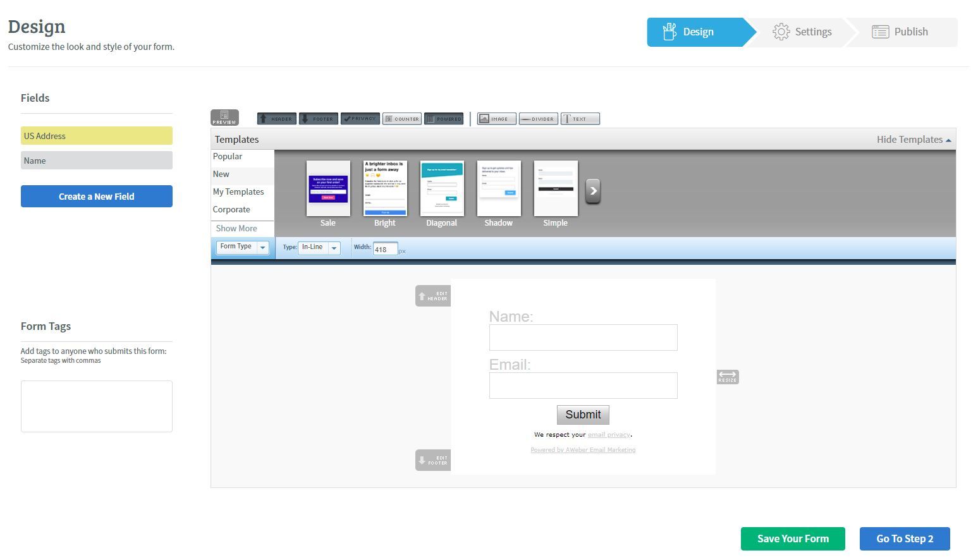This screenshot has height=560, width=978.
Task: Click the Resize handle beside form
Action: click(728, 377)
